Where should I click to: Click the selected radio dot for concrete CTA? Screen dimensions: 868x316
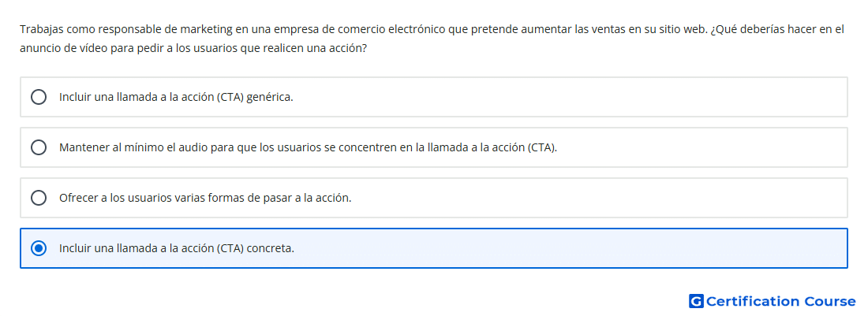[39, 248]
